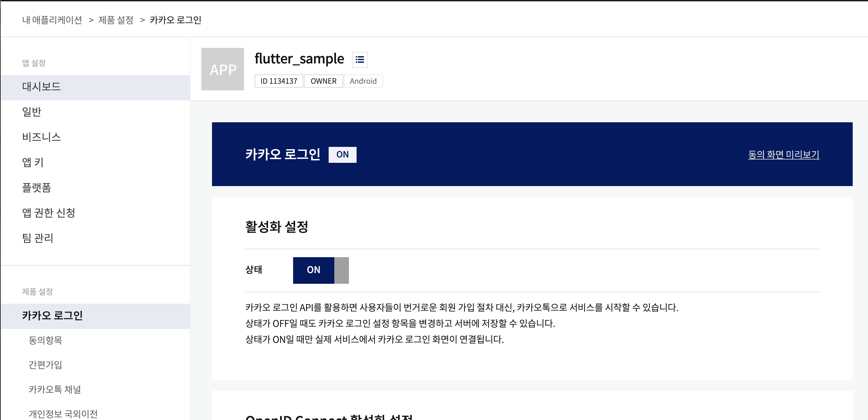
Task: Open 앱 권한 신청 page
Action: [x=49, y=213]
